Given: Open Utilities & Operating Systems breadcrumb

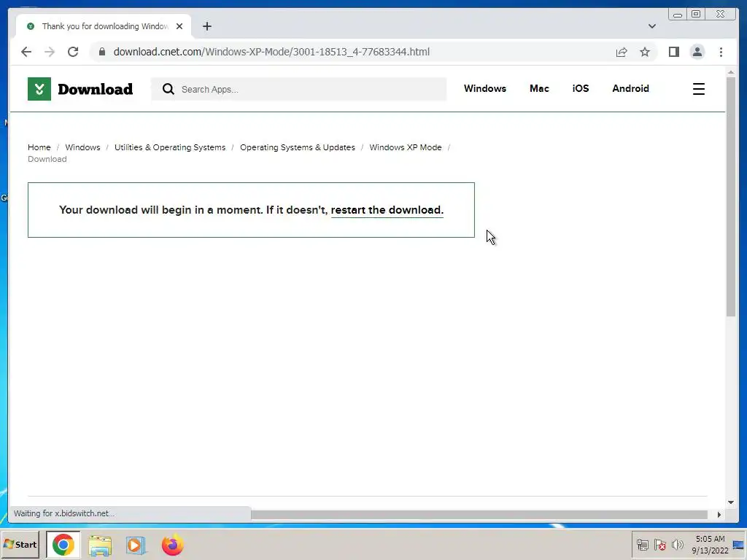Looking at the screenshot, I should (169, 147).
